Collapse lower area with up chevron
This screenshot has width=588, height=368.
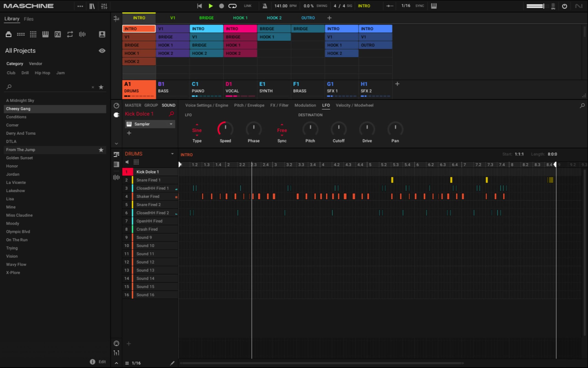coord(116,363)
